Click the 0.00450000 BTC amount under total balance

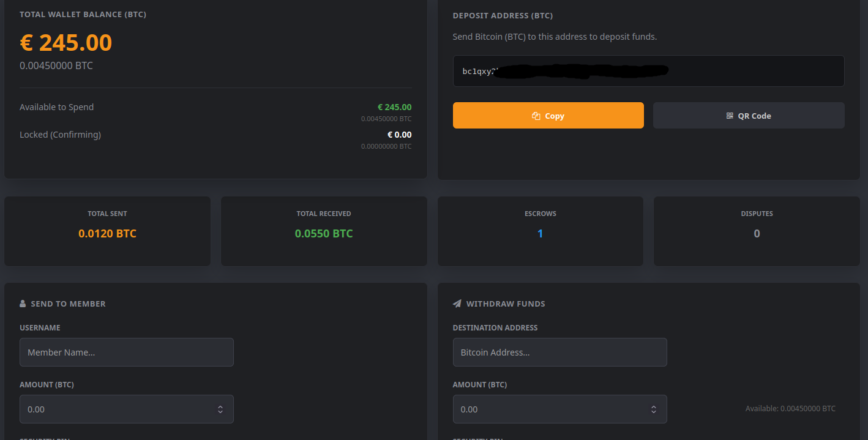(x=56, y=65)
